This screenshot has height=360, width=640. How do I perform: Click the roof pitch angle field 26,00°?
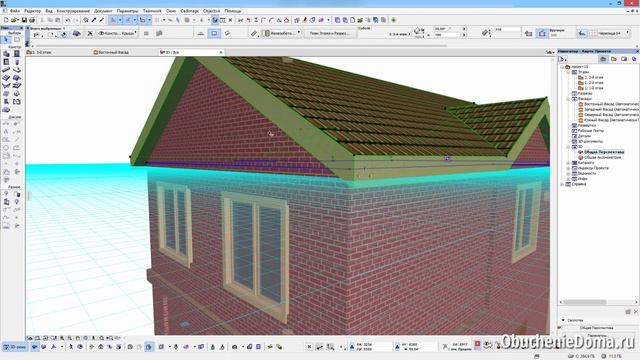pos(448,29)
